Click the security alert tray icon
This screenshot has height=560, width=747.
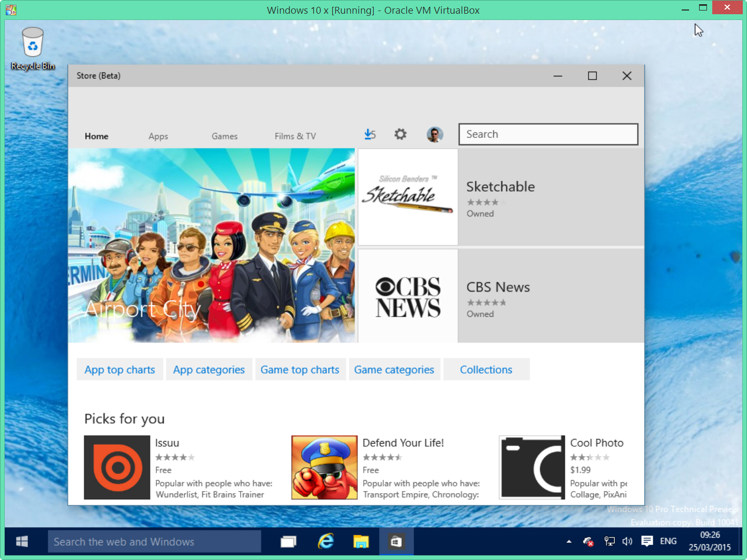click(589, 541)
